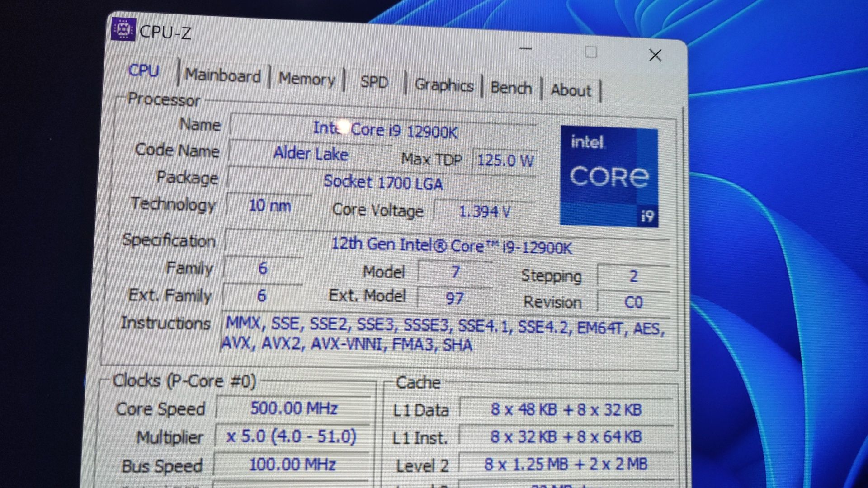The height and width of the screenshot is (488, 868).
Task: Click the Multiplier value x 5.0
Action: [292, 436]
